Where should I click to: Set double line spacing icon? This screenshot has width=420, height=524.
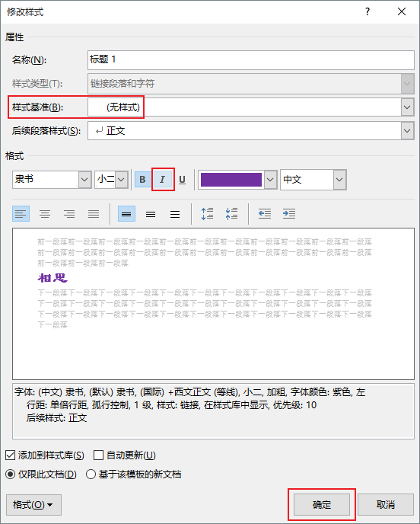click(x=175, y=213)
